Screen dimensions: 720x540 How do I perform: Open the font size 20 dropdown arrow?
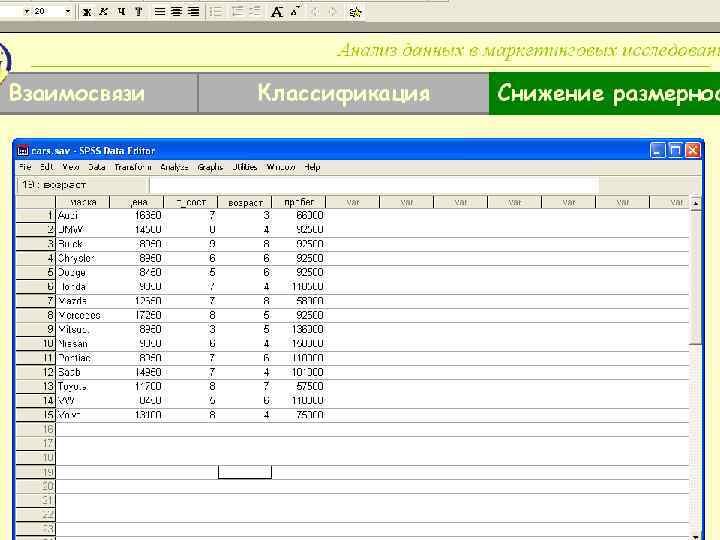(68, 11)
